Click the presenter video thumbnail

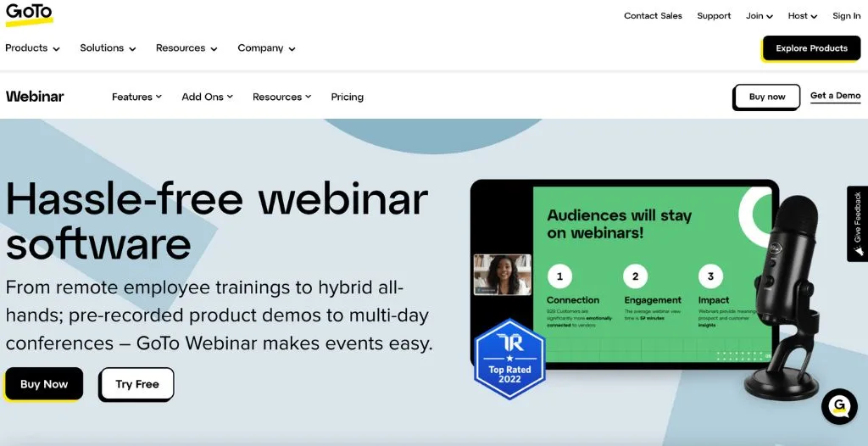(x=502, y=275)
